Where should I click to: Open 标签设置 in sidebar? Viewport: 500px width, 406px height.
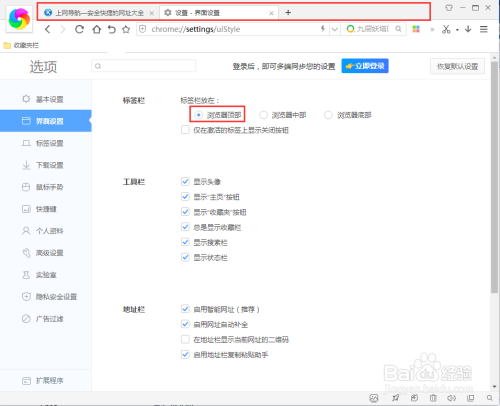46,143
